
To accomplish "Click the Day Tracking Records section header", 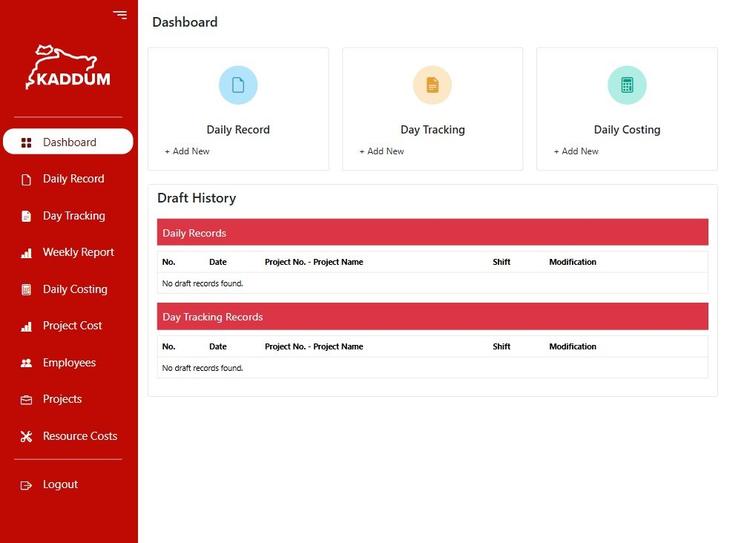I will pyautogui.click(x=432, y=317).
